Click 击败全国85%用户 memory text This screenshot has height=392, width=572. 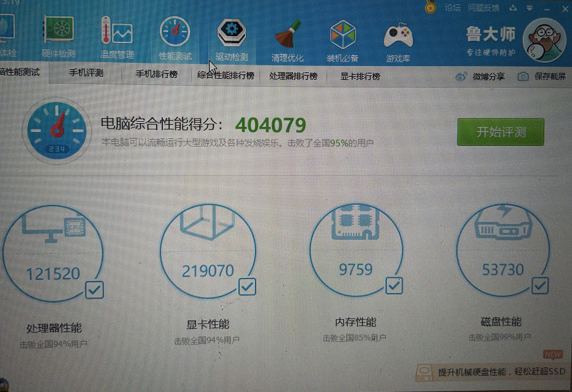[x=354, y=338]
